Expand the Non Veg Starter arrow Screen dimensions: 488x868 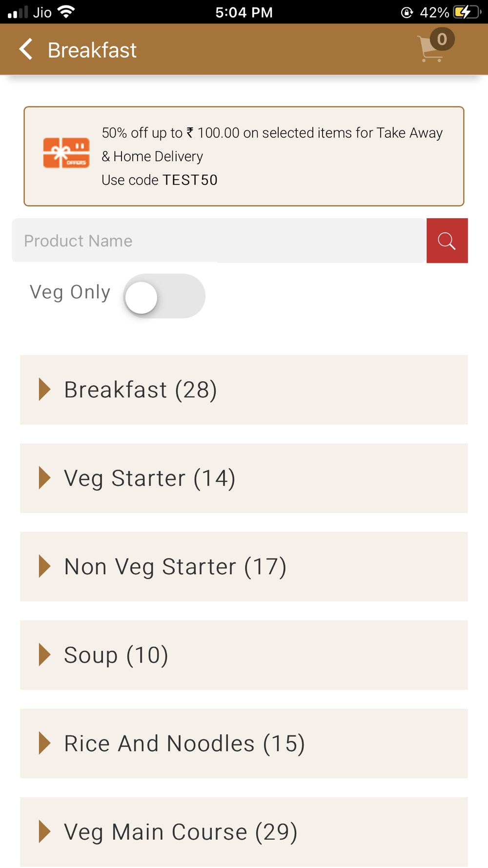pos(44,566)
